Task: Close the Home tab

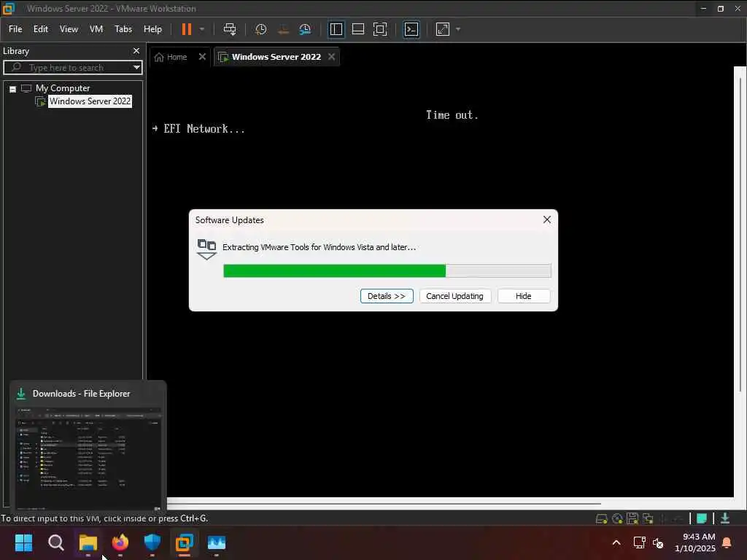Action: coord(202,56)
